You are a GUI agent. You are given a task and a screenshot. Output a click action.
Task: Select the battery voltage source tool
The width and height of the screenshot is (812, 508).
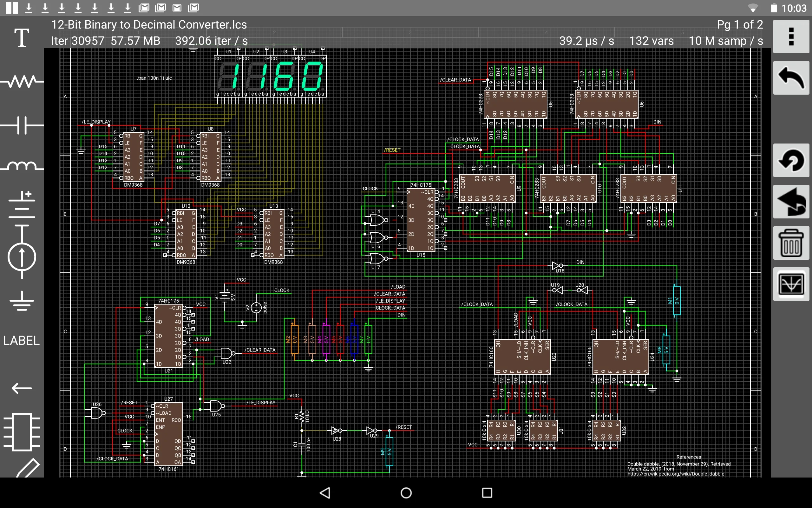point(22,204)
